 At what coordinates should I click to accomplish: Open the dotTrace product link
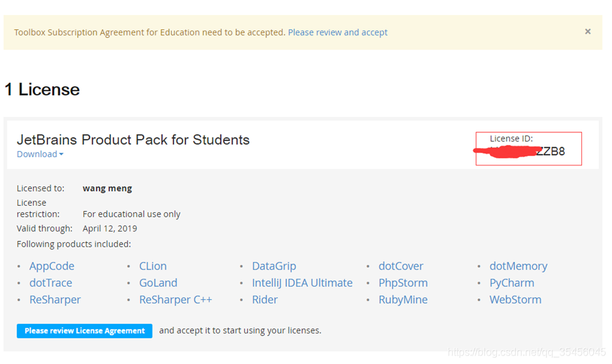[51, 282]
